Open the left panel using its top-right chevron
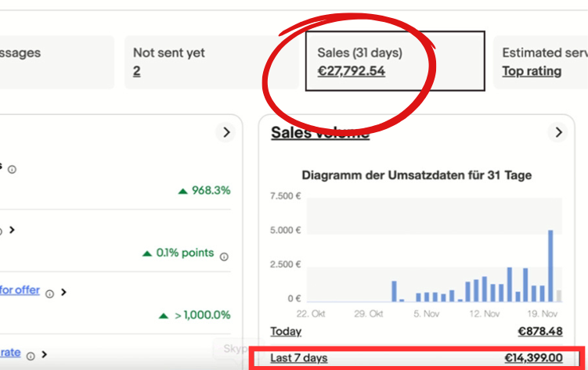588x370 pixels. click(x=226, y=133)
